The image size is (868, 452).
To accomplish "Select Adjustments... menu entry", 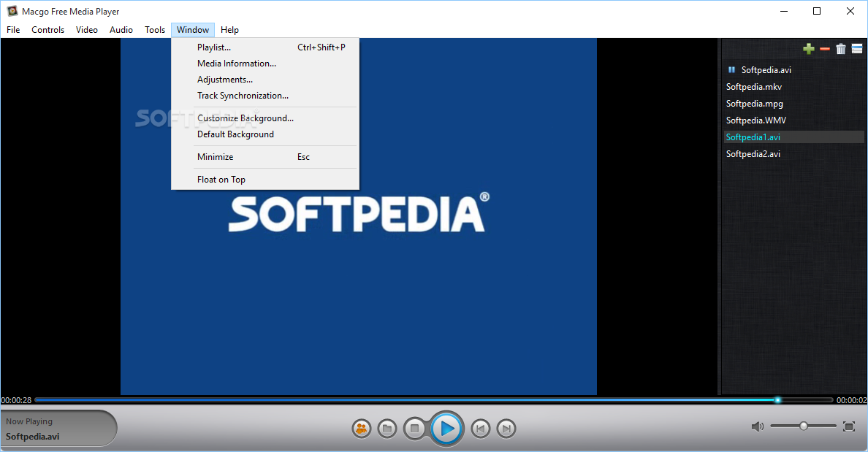I will pos(265,80).
